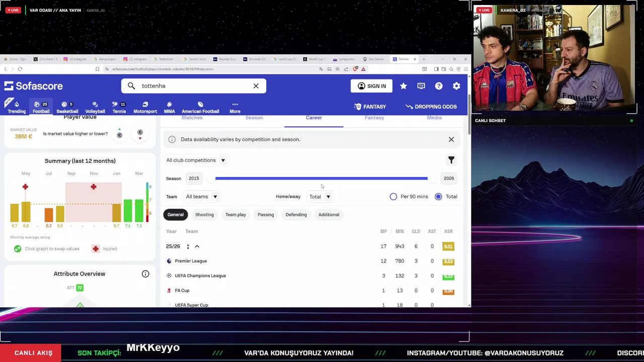Dismiss the data availability notice

451,139
